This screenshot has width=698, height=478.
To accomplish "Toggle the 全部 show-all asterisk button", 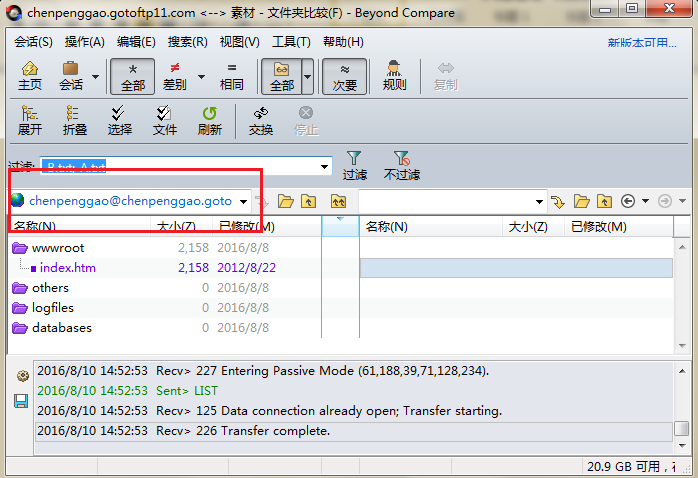I will (x=132, y=77).
